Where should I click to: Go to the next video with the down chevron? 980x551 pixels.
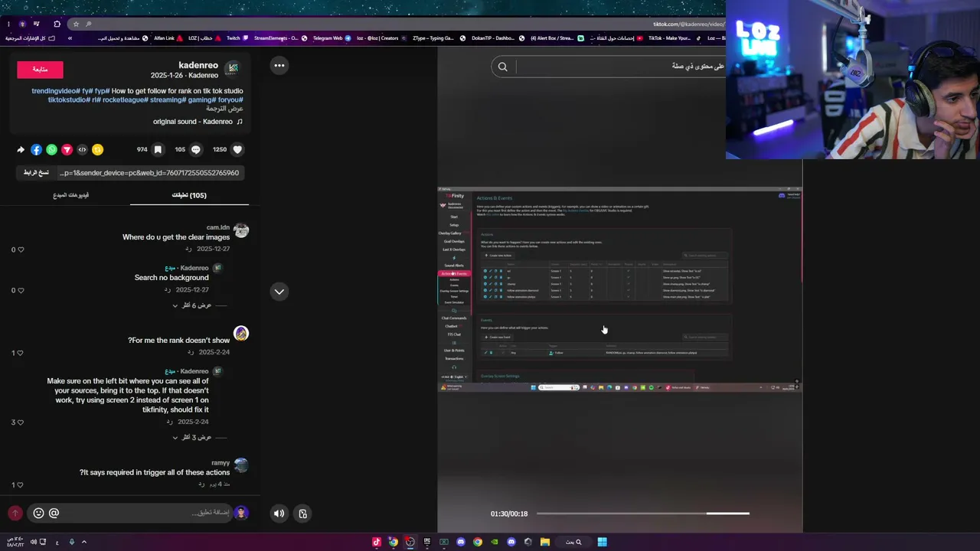click(279, 292)
